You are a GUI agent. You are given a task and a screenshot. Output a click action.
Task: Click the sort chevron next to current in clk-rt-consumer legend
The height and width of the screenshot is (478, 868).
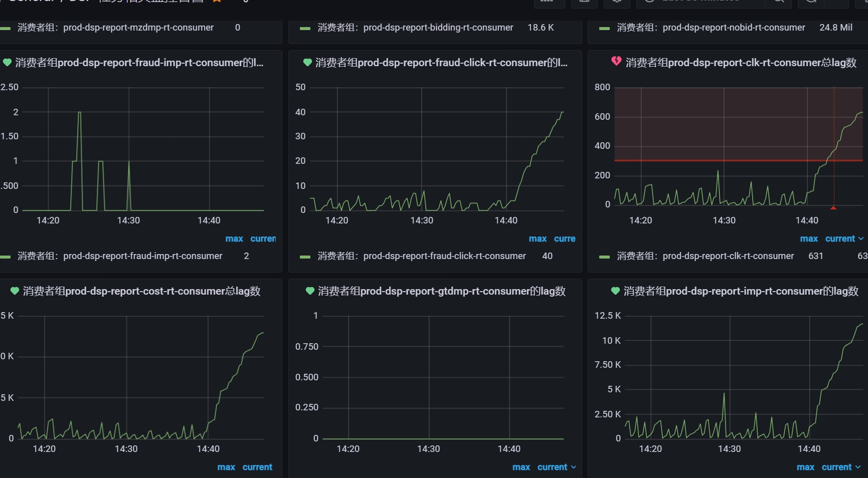pyautogui.click(x=861, y=239)
